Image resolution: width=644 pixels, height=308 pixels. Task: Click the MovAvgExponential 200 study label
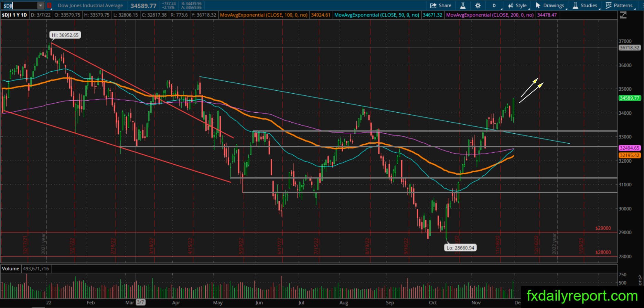[490, 15]
